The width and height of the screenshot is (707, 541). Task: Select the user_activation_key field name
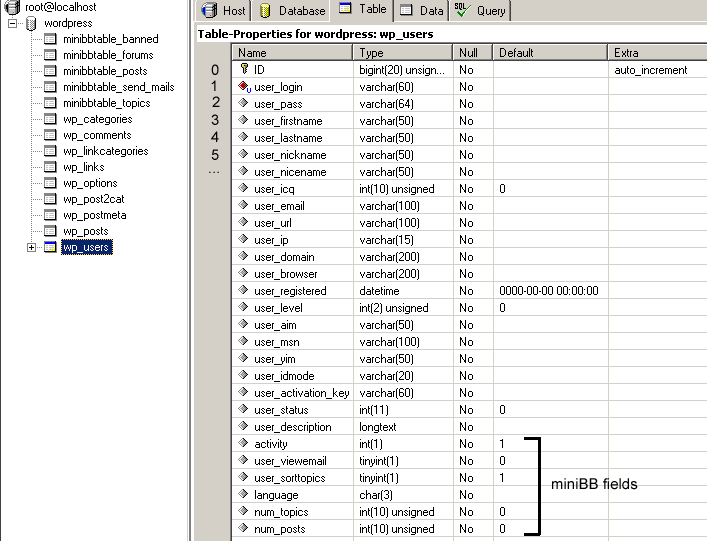pos(302,393)
